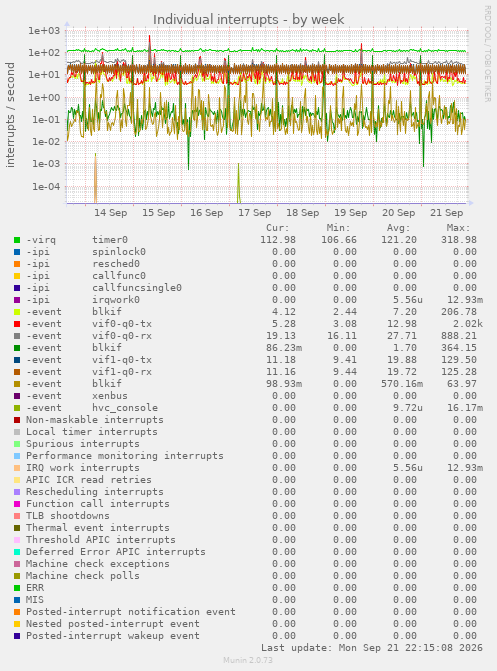The image size is (497, 671).
Task: Click the RRDTOOL / TOBI OETIKER watermark
Action: point(488,53)
